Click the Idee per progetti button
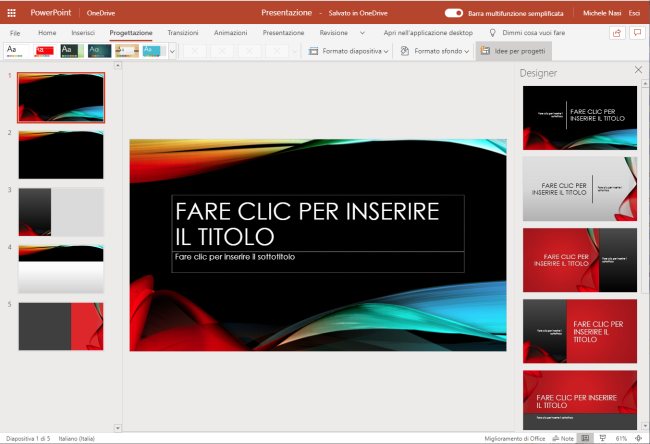This screenshot has height=444, width=650. pos(512,50)
